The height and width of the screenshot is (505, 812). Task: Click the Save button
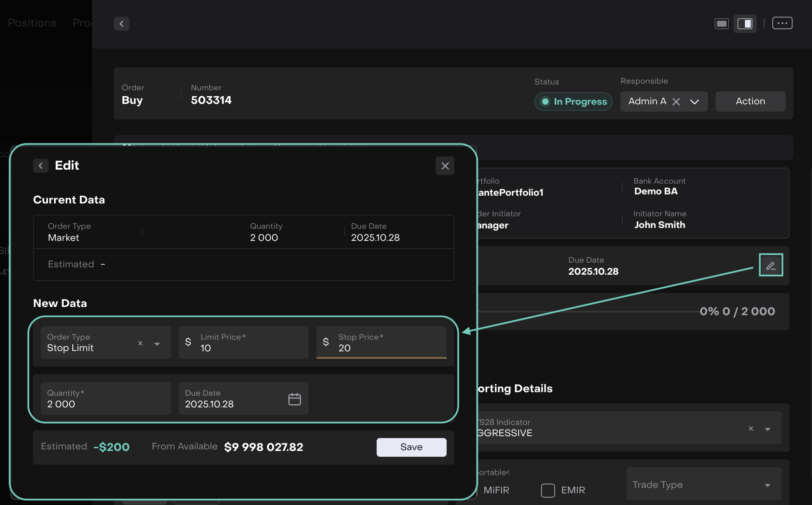click(411, 447)
